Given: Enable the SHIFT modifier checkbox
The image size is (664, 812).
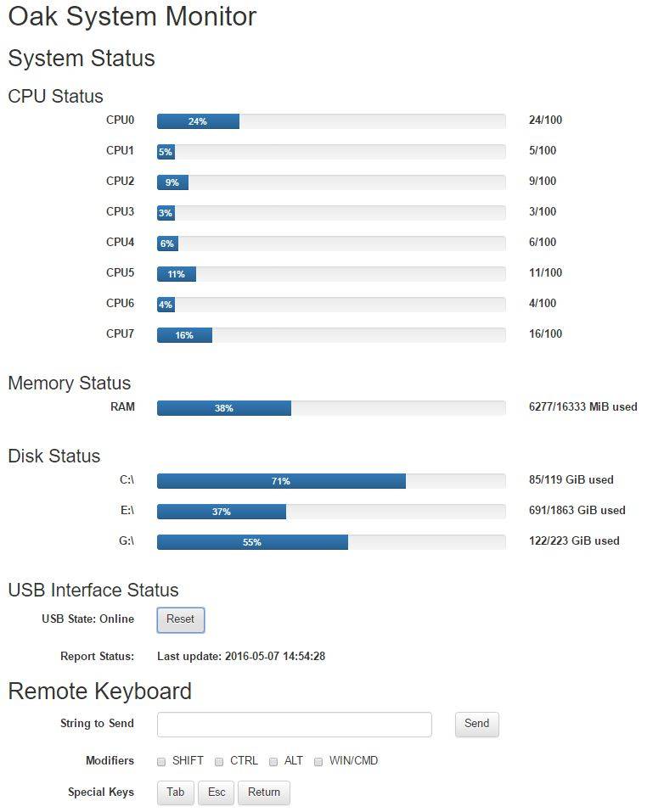Looking at the screenshot, I should click(x=161, y=761).
